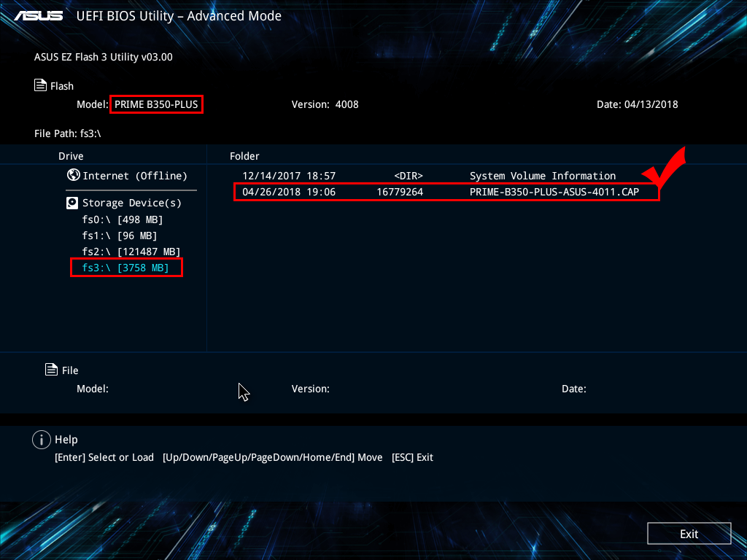Select Storage Device(s) heading
This screenshot has width=747, height=560.
point(132,203)
